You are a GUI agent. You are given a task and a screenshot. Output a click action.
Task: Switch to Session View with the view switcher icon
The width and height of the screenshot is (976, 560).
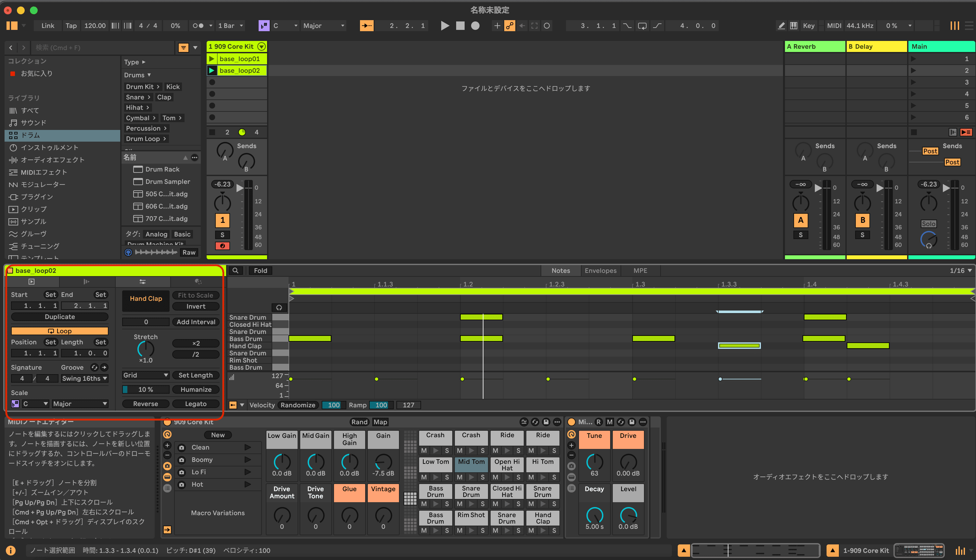955,25
